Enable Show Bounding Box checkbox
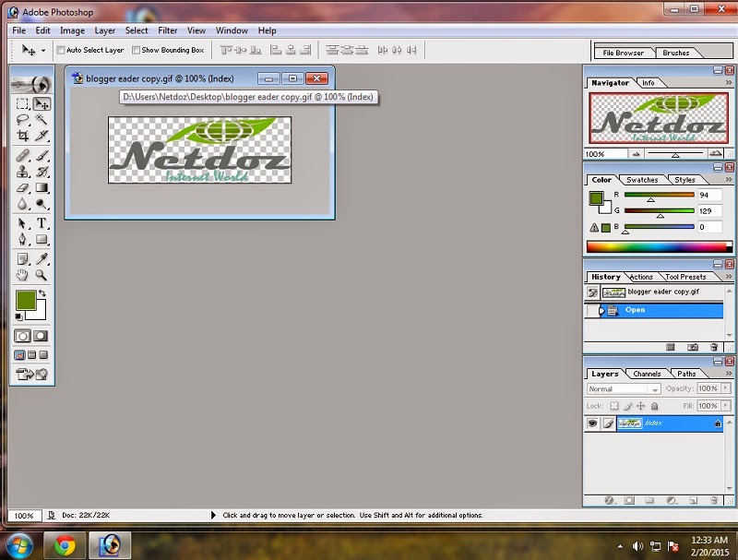 click(136, 50)
